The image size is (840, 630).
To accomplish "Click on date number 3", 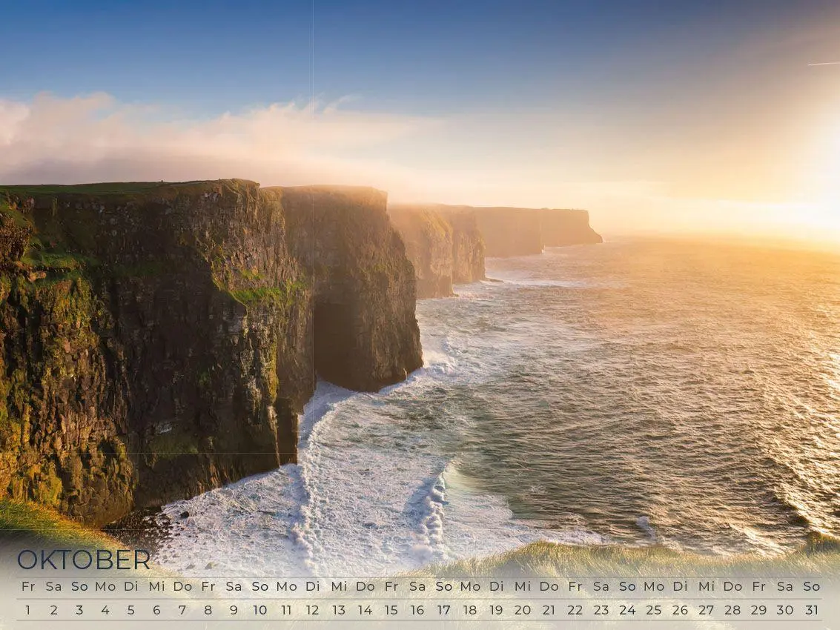I will pyautogui.click(x=79, y=610).
